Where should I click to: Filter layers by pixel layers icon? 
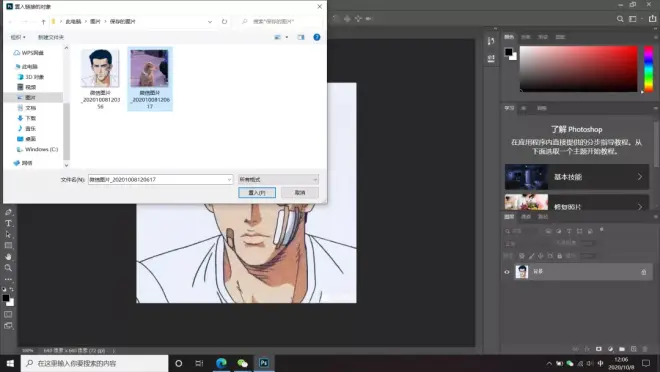[548, 231]
